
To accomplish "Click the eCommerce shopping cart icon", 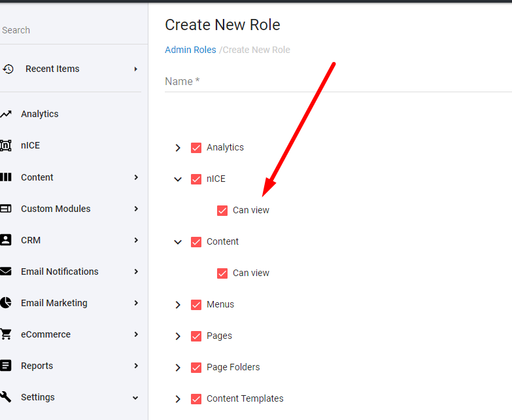I will coord(6,334).
